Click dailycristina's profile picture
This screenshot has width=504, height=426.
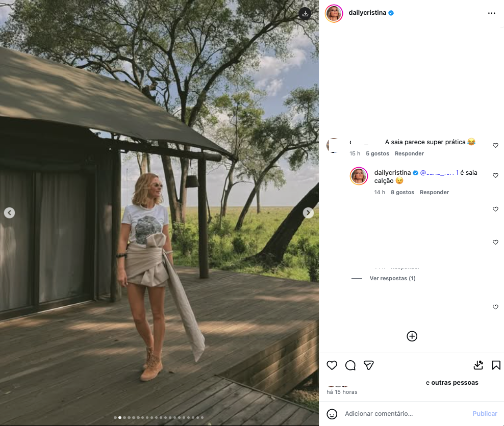[x=334, y=13]
